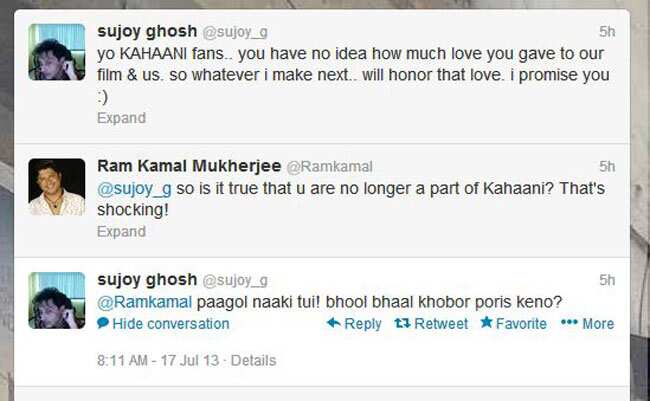This screenshot has width=650, height=401.
Task: Click the Hide conversation speech bubble icon
Action: (103, 323)
